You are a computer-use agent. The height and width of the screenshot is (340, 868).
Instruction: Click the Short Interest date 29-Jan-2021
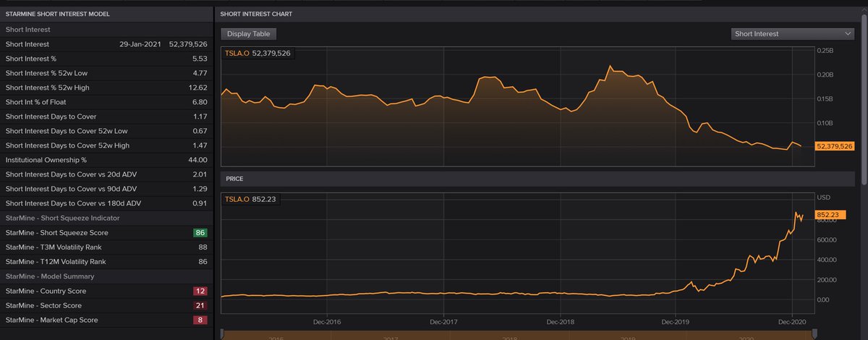(139, 44)
